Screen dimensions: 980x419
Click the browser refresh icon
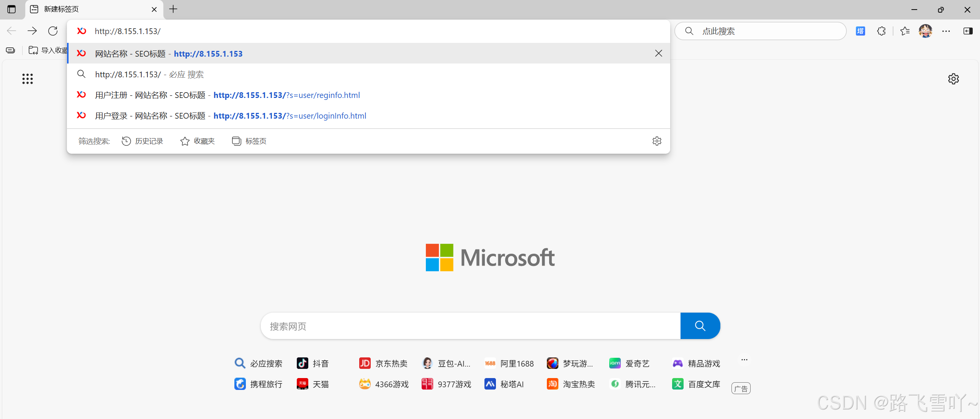point(53,31)
